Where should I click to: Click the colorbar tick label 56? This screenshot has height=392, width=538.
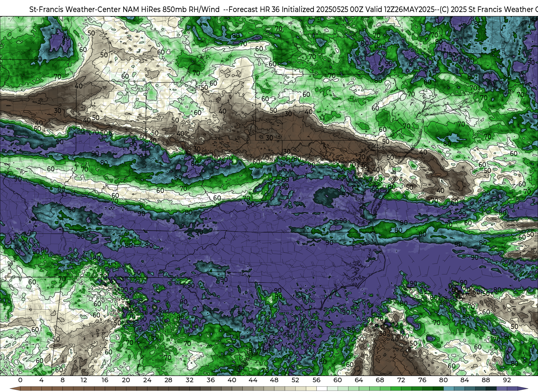click(317, 380)
